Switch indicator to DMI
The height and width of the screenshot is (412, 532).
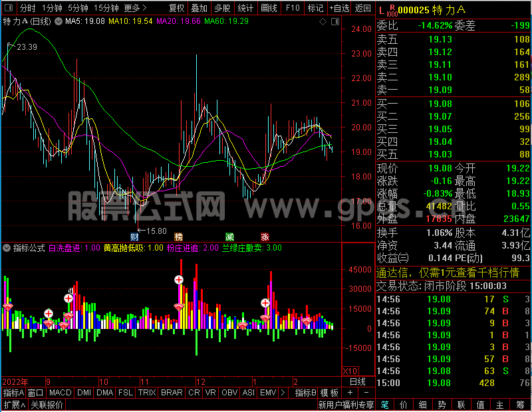click(x=84, y=393)
